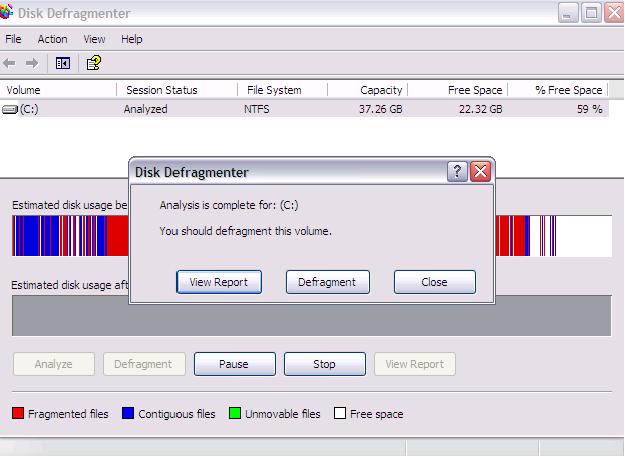
Task: Click the dialog's question mark help button
Action: tap(457, 172)
